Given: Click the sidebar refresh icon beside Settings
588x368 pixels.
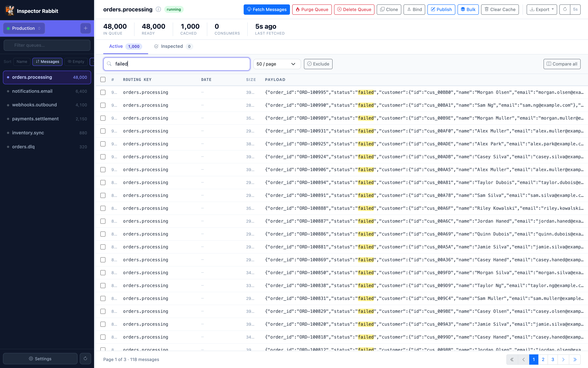Looking at the screenshot, I should pyautogui.click(x=85, y=358).
